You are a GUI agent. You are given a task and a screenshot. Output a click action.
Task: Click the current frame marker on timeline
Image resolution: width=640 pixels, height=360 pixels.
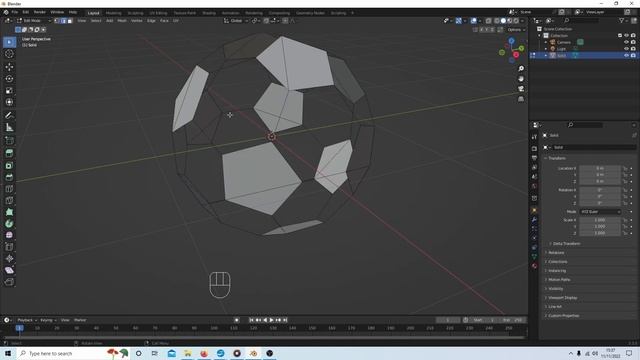coord(19,328)
